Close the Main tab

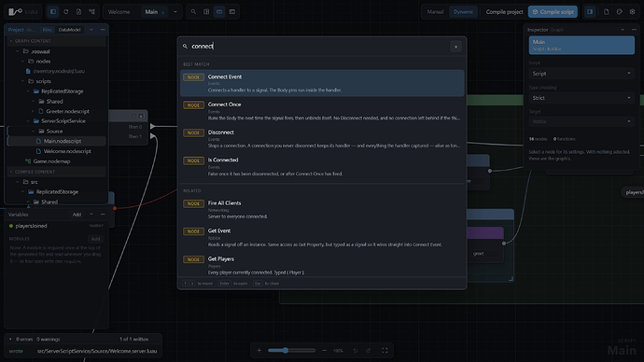coord(163,12)
